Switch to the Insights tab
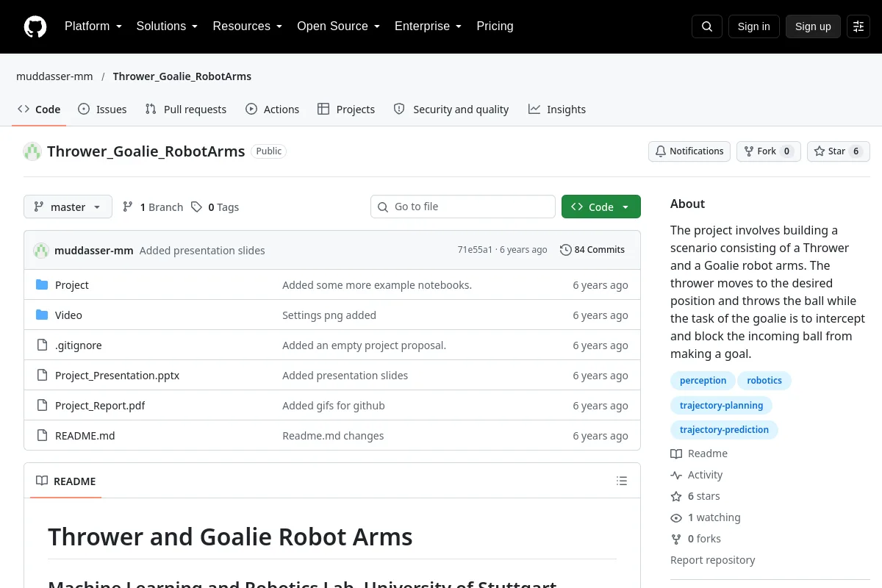Viewport: 882px width, 588px height. [557, 110]
